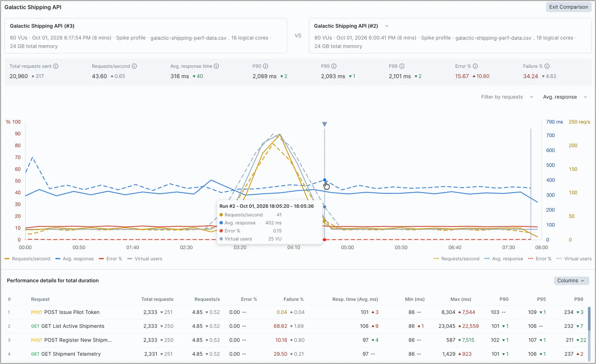Viewport: 596px width, 364px height.
Task: Open info icon for Avg. response time
Action: point(216,66)
